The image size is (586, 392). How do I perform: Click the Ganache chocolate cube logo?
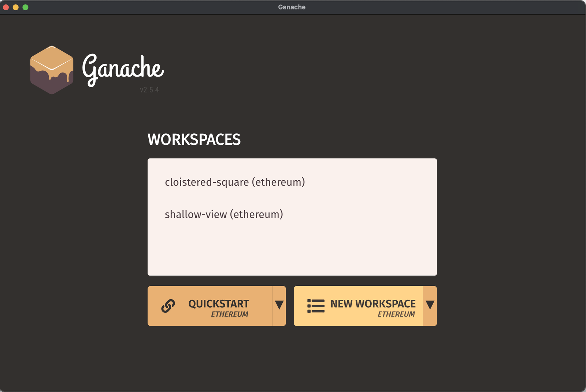[x=52, y=70]
